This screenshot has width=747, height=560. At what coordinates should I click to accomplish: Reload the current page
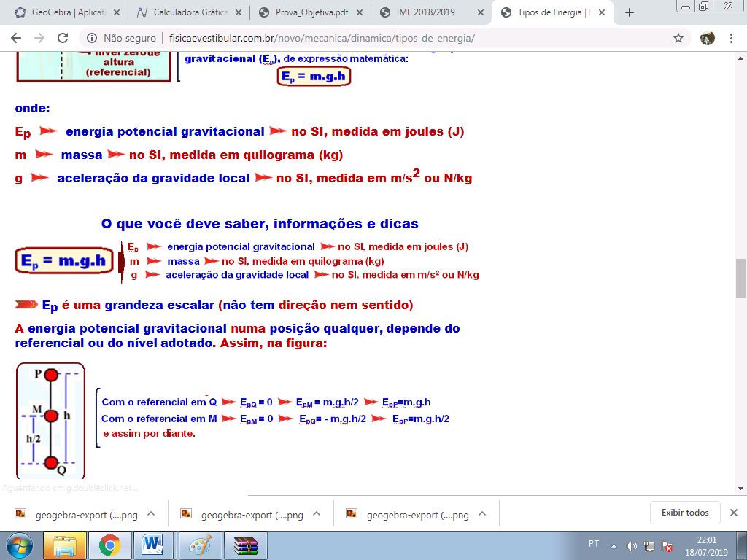63,38
